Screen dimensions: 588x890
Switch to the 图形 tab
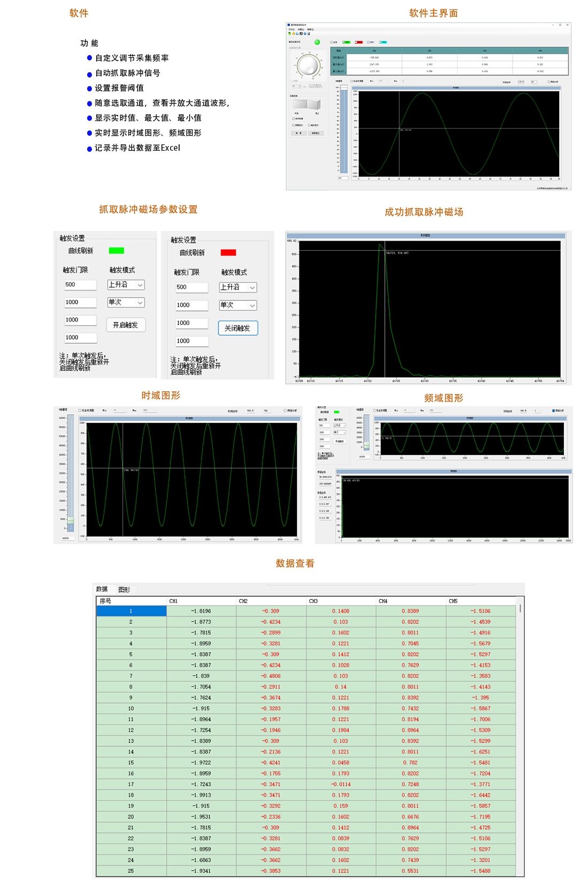pos(124,590)
